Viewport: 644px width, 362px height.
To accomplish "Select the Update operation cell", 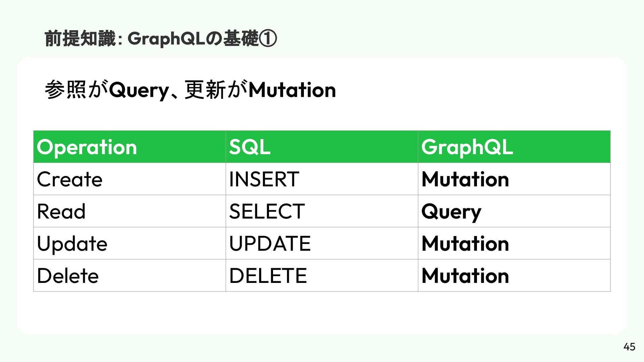I will [x=129, y=243].
